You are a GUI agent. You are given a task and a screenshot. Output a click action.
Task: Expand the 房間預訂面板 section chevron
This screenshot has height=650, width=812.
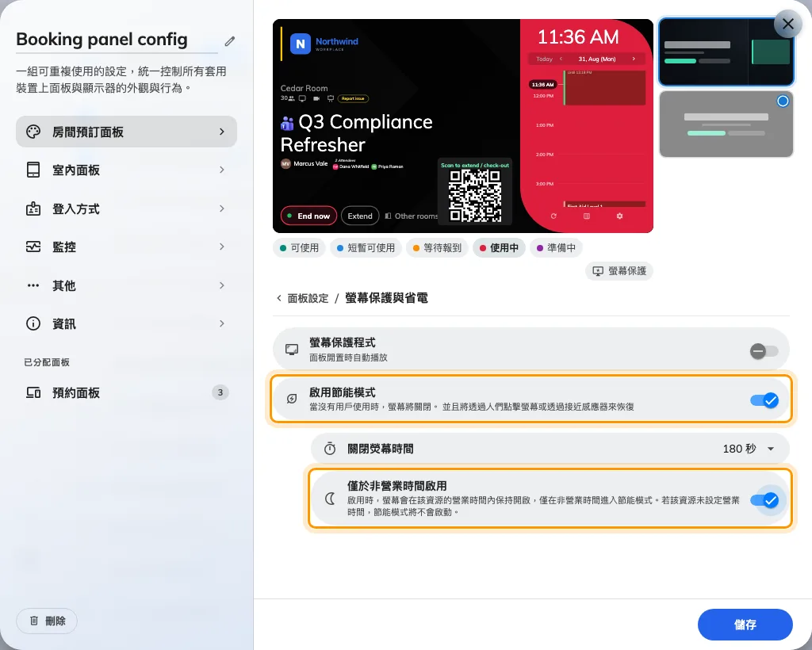coord(222,132)
